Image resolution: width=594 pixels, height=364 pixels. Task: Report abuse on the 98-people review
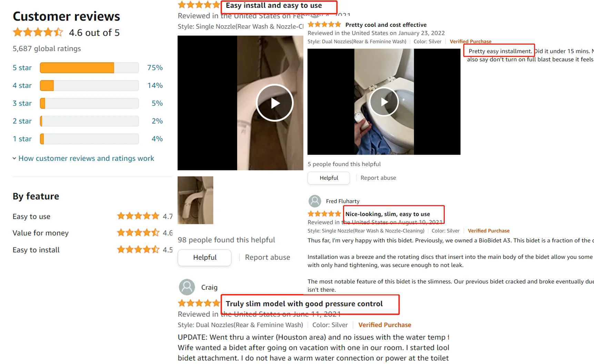[267, 258]
